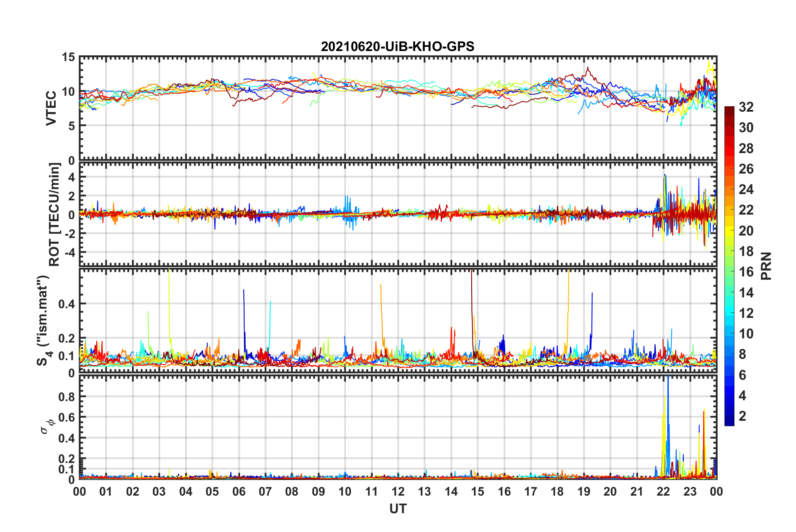
Task: Select colorbar tick label 20
Action: (x=746, y=231)
